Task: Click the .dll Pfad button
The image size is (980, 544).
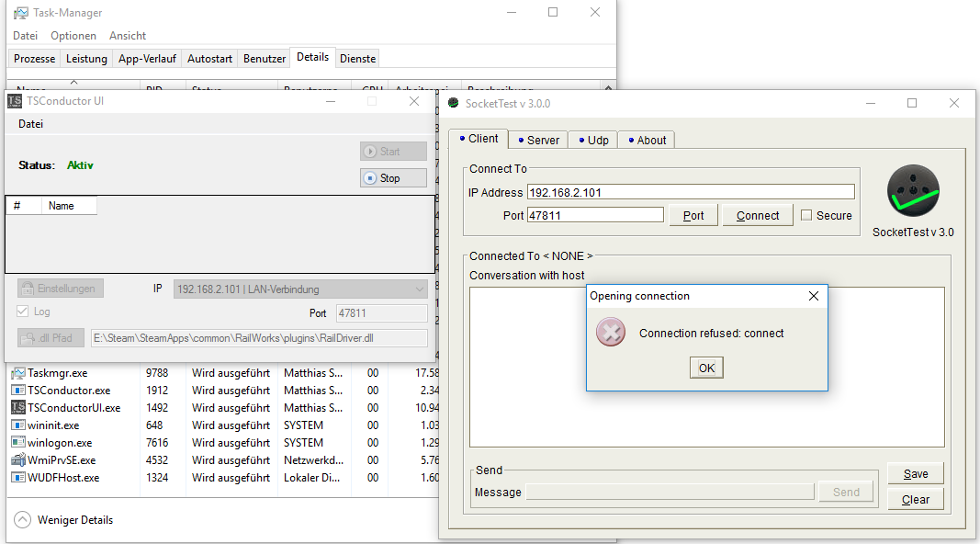Action: 50,337
